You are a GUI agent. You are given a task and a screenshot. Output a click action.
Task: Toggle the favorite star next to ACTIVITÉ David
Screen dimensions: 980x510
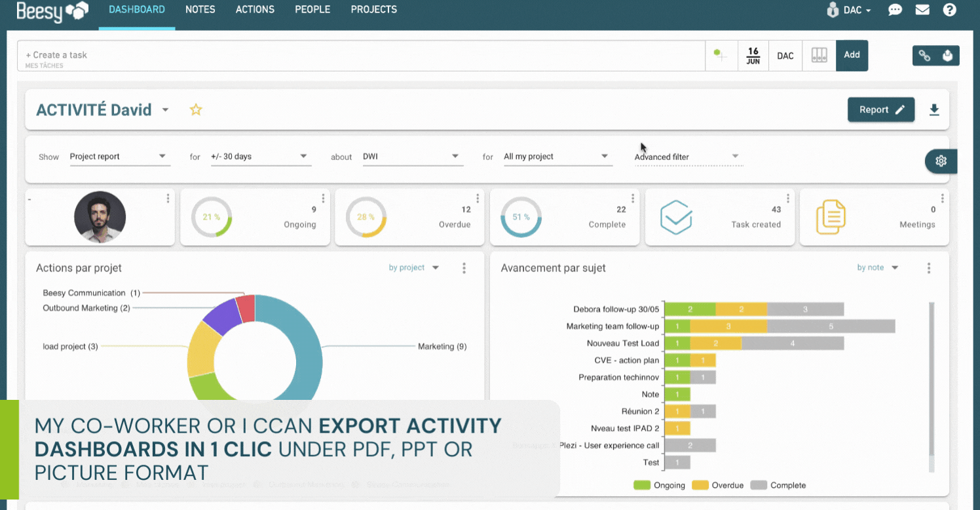coord(196,109)
